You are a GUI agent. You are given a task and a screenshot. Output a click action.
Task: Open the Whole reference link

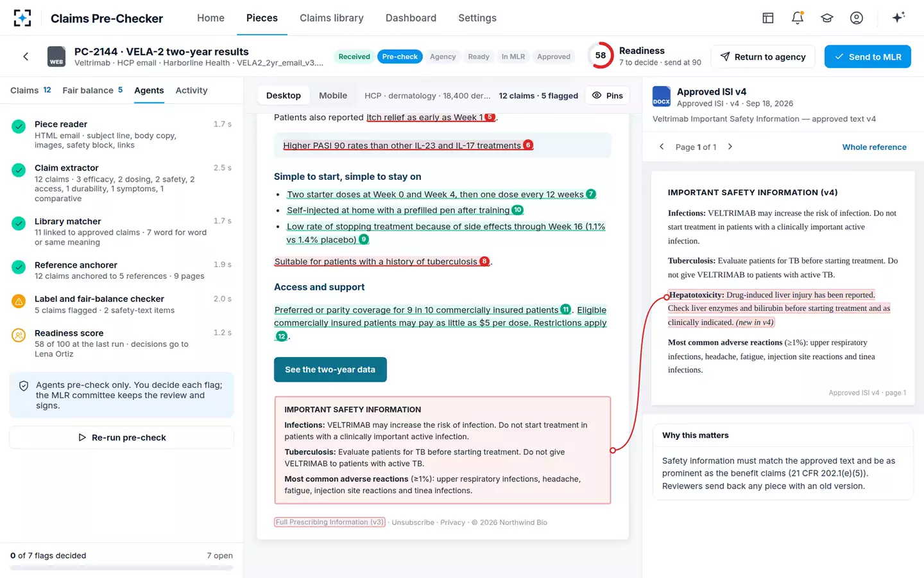[x=874, y=147]
